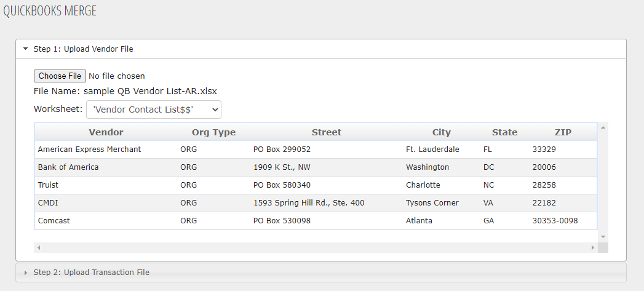
Task: Expand Step 2: Upload Transaction File section
Action: click(x=320, y=273)
